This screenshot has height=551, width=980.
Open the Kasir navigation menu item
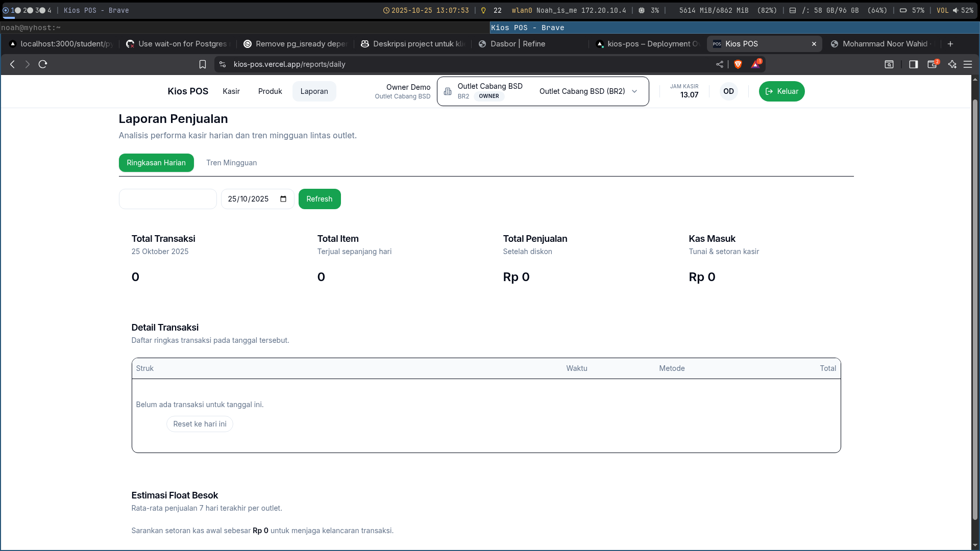[x=231, y=91]
